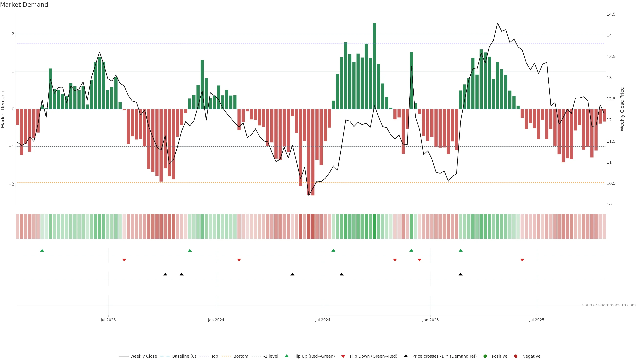Click green flip-up marker after Jul 2024
Viewport: 644px width, 362px height.
(333, 250)
